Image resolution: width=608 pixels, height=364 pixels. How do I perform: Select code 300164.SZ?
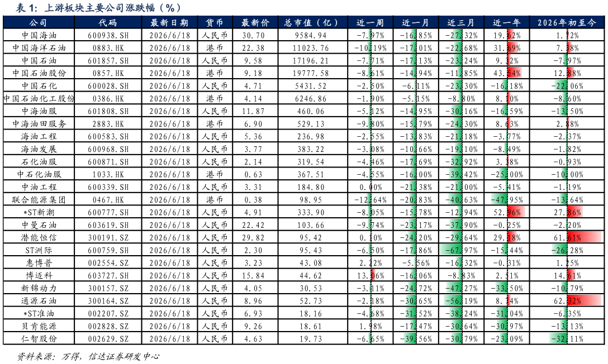click(108, 301)
